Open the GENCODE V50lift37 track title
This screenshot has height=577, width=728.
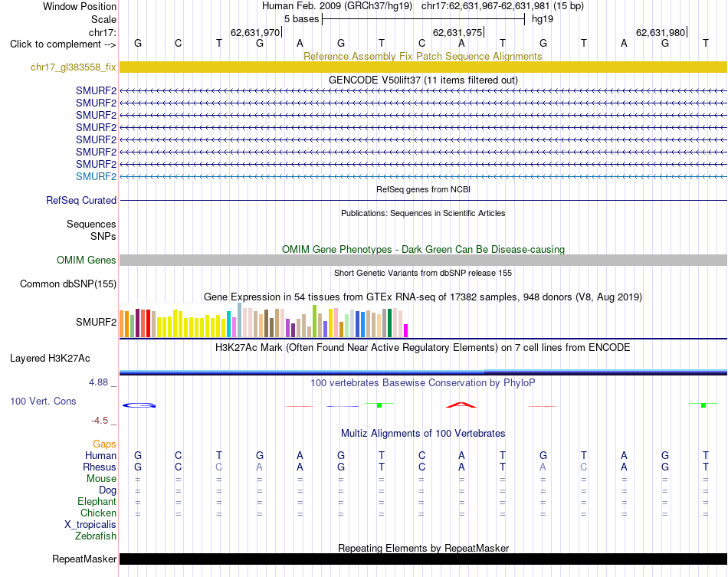pyautogui.click(x=423, y=80)
